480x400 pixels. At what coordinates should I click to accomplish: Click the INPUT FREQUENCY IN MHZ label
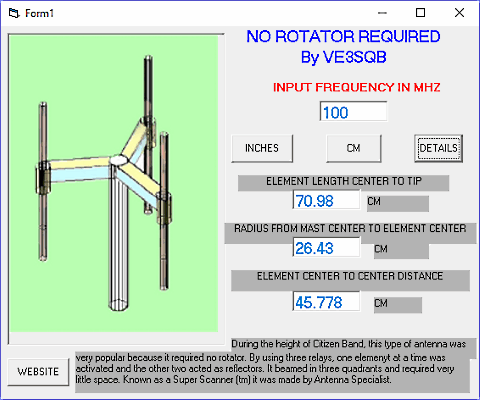[357, 87]
